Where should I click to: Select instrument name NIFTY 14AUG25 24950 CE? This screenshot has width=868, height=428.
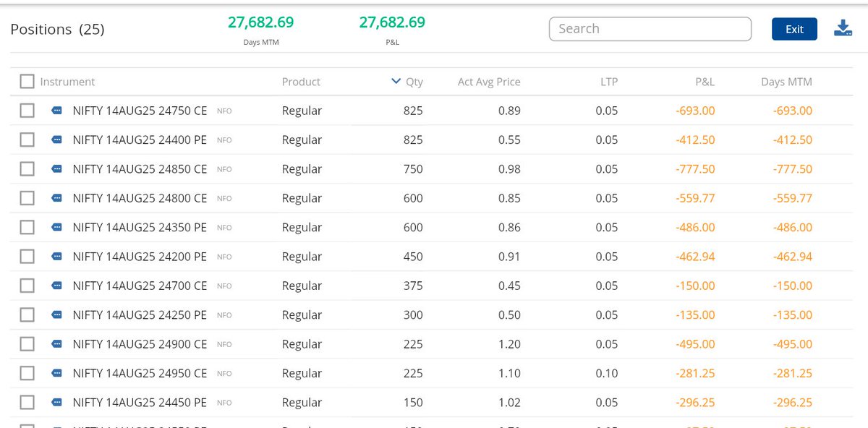[140, 373]
